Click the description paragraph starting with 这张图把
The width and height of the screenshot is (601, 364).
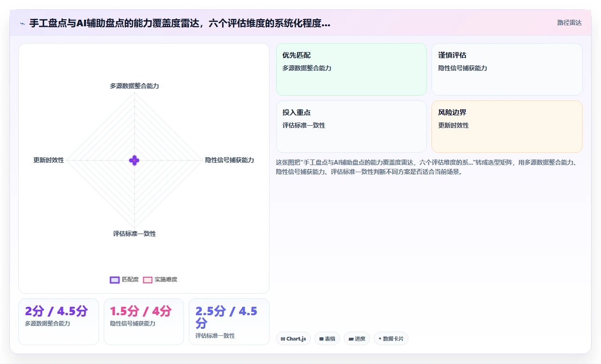[427, 167]
